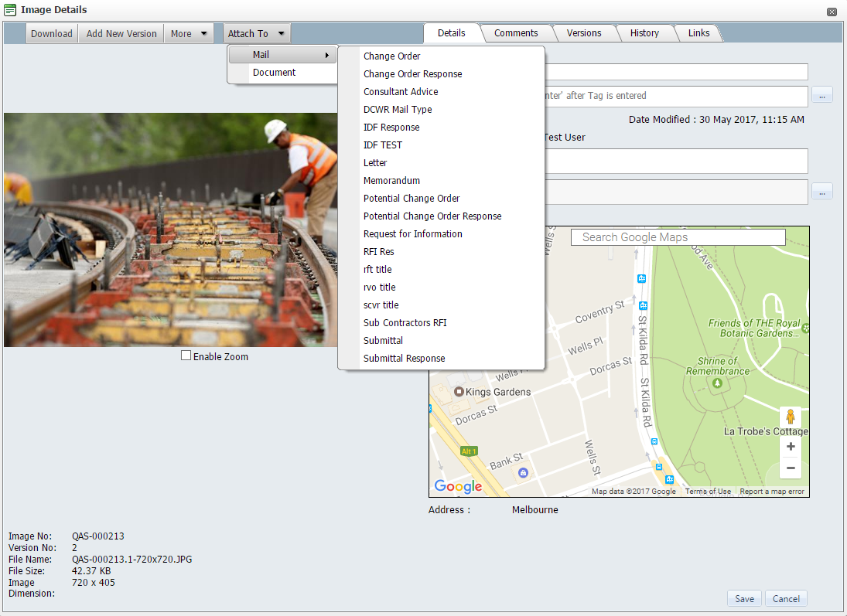847x616 pixels.
Task: Click the Image Details window title icon
Action: tap(10, 10)
